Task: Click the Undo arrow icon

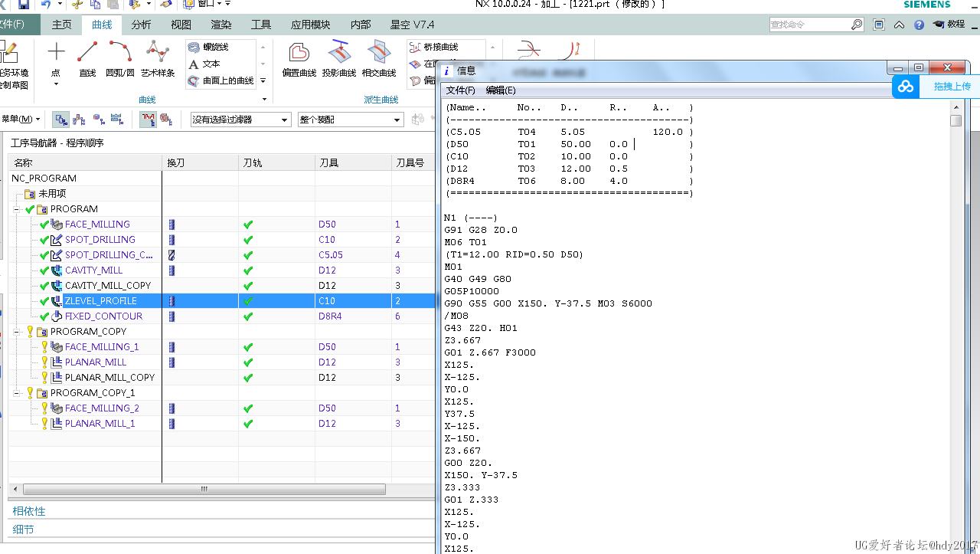Action: coord(46,5)
